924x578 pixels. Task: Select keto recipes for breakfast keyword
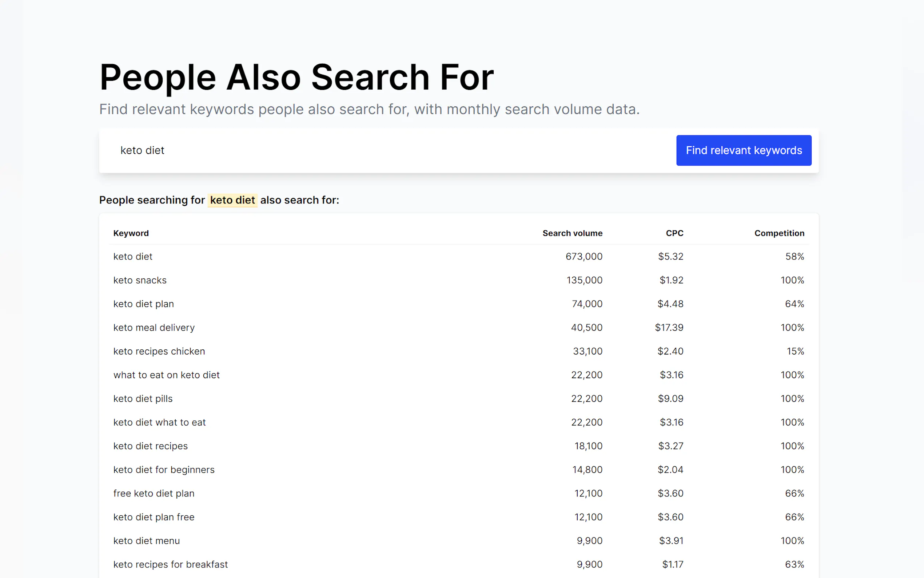coord(170,565)
